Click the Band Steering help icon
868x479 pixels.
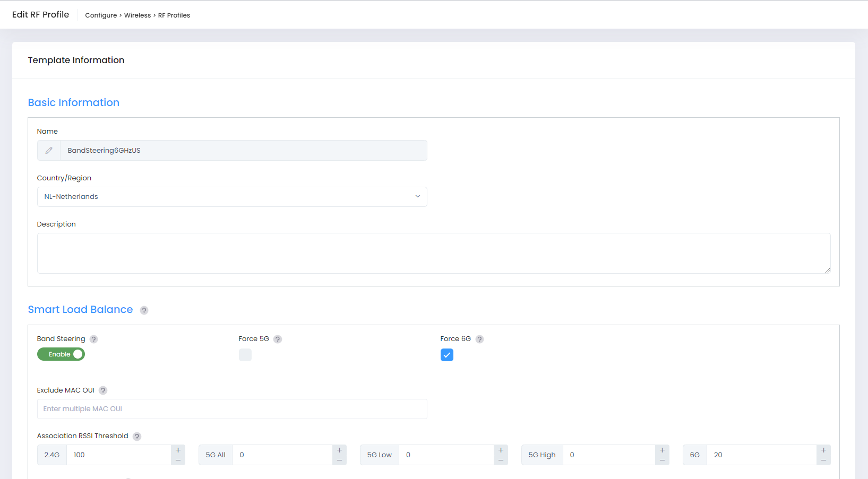pyautogui.click(x=93, y=339)
